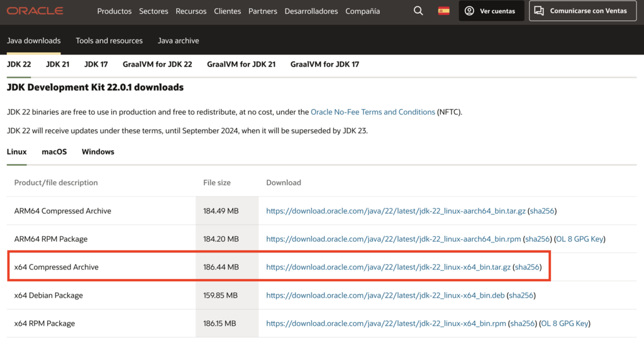The width and height of the screenshot is (644, 341).
Task: Open the Desarrolladores menu
Action: point(311,11)
